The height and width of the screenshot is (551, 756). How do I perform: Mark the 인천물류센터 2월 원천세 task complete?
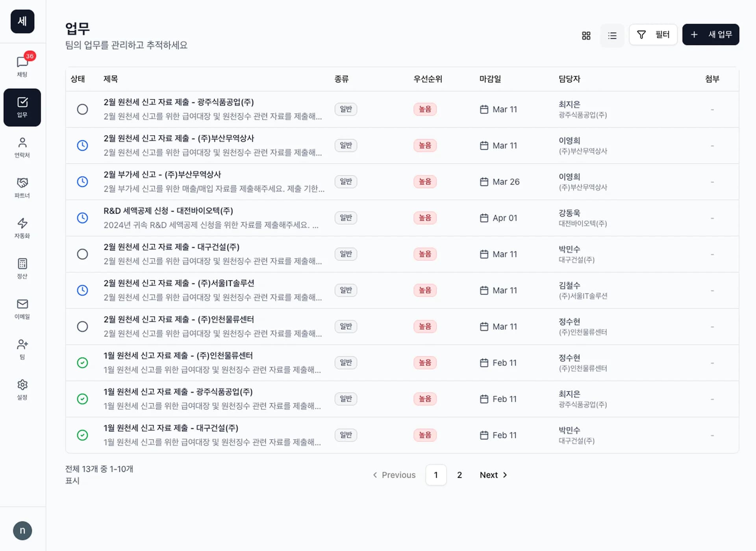tap(83, 327)
